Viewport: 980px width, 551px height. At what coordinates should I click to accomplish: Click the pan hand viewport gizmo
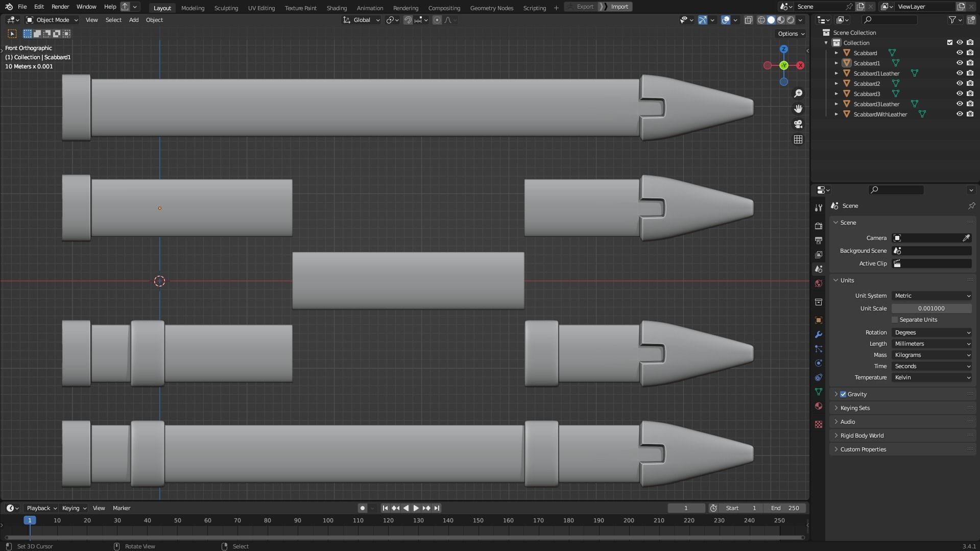[x=798, y=109]
